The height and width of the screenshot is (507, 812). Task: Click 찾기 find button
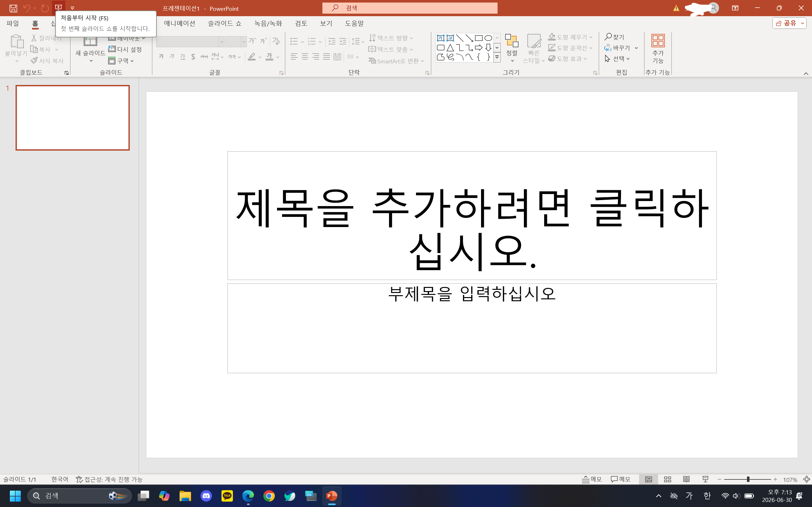[614, 37]
